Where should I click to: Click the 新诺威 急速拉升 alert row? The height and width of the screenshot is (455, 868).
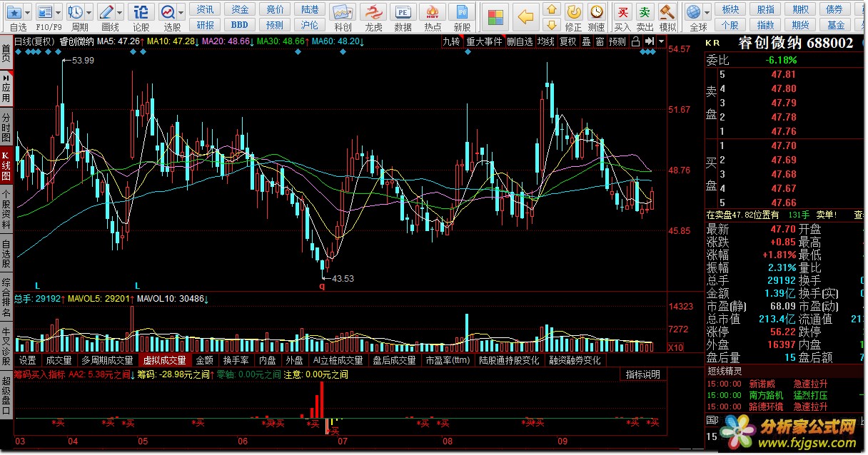coord(783,384)
